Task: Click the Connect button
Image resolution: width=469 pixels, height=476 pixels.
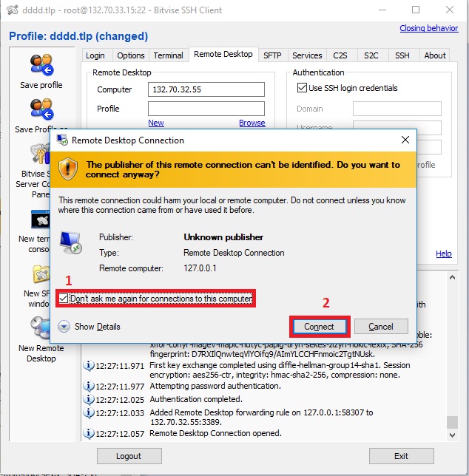Action: pos(320,327)
